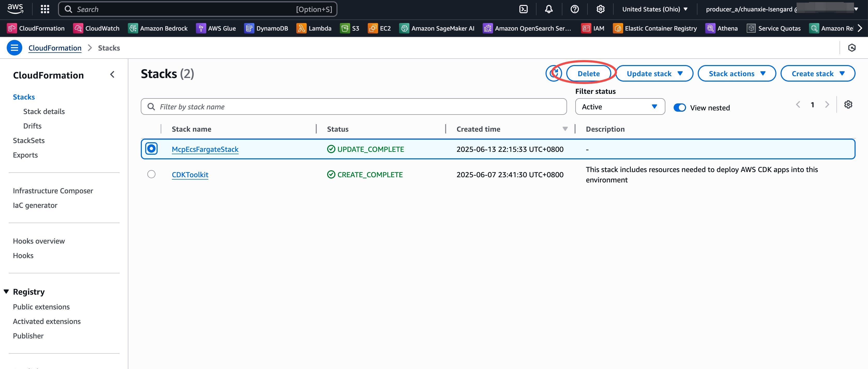This screenshot has width=868, height=369.
Task: Click the CREATE_COMPLETE status text
Action: 370,175
